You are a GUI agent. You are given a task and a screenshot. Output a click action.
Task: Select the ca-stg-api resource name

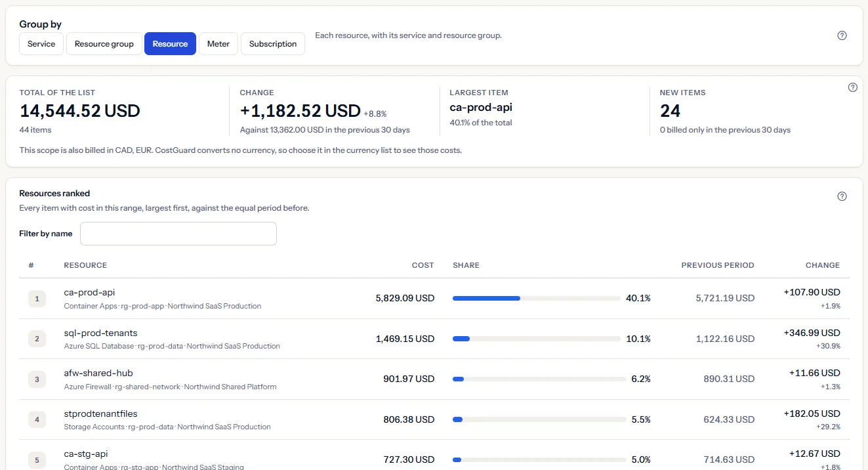tap(86, 454)
